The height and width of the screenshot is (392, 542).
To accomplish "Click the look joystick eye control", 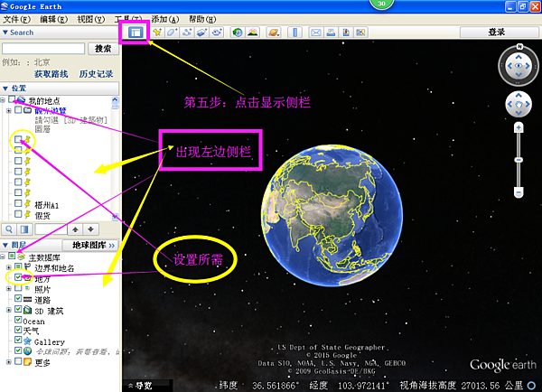I will tap(519, 66).
